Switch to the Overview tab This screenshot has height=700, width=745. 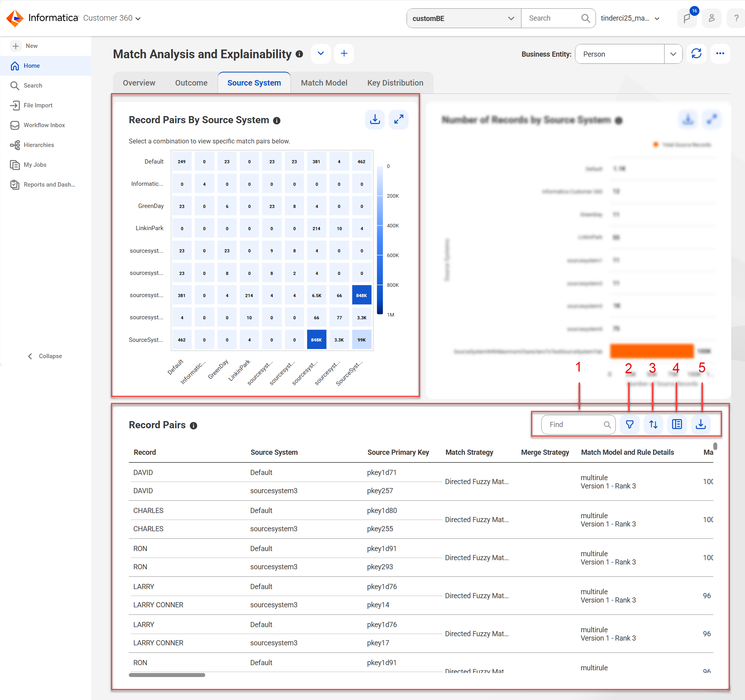click(139, 83)
